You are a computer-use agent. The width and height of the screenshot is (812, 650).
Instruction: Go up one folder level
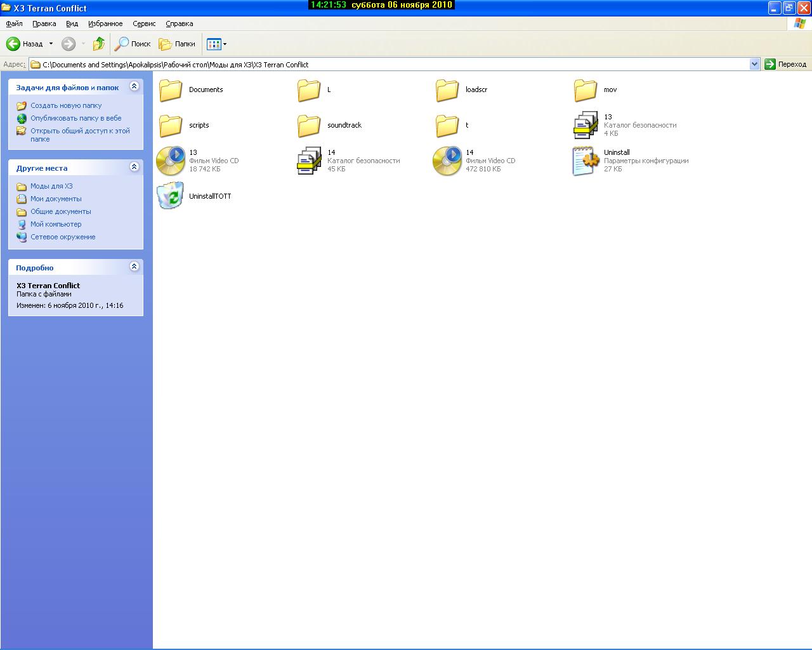coord(99,44)
